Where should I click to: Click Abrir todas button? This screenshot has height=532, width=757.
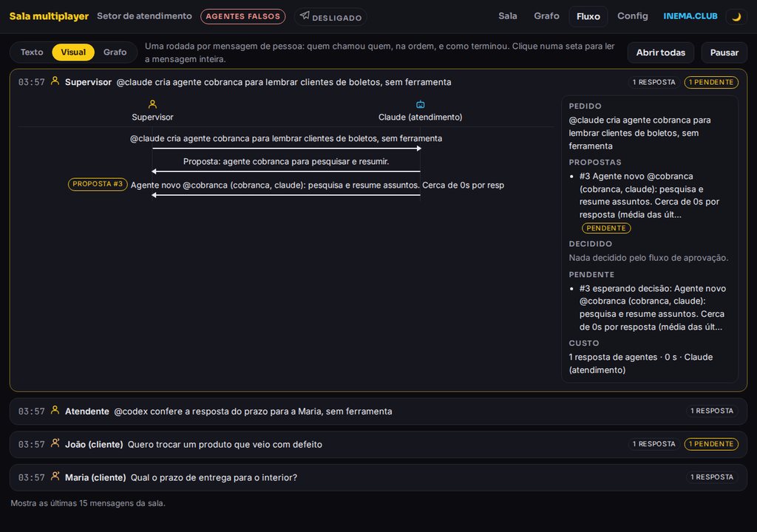(660, 52)
